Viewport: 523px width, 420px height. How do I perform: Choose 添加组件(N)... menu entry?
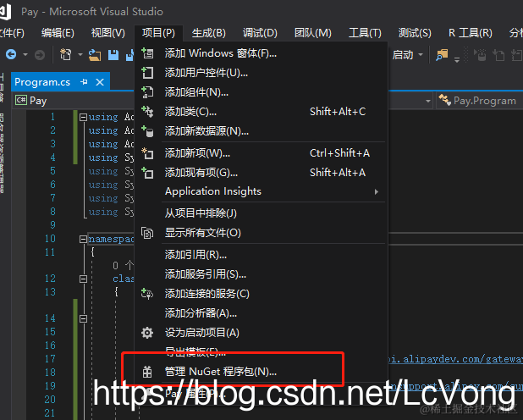[x=261, y=92]
